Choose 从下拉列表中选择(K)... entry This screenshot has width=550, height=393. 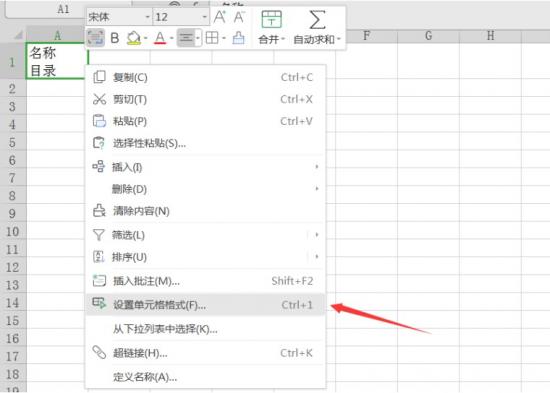pos(205,329)
